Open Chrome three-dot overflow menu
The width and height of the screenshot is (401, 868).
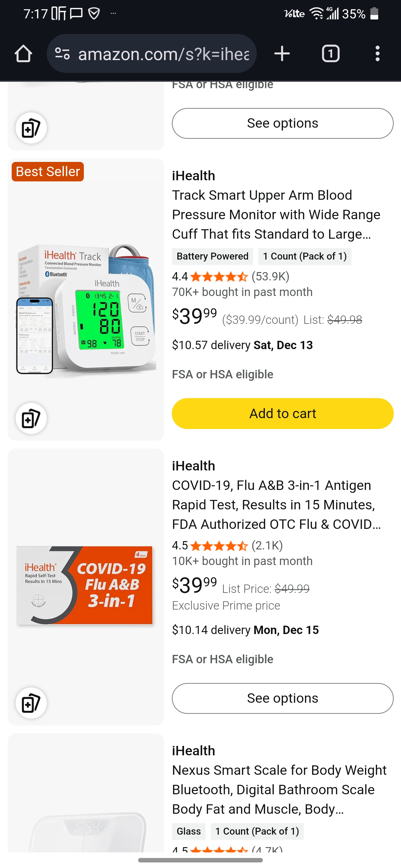click(x=377, y=54)
